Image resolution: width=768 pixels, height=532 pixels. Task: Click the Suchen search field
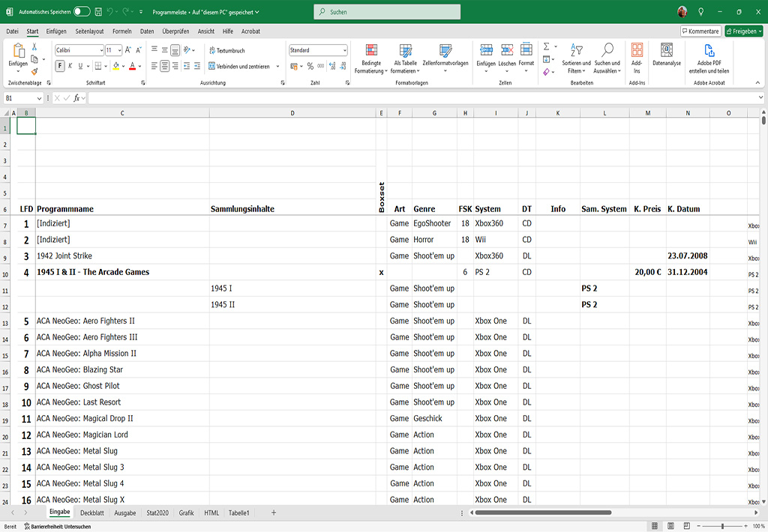pyautogui.click(x=387, y=12)
